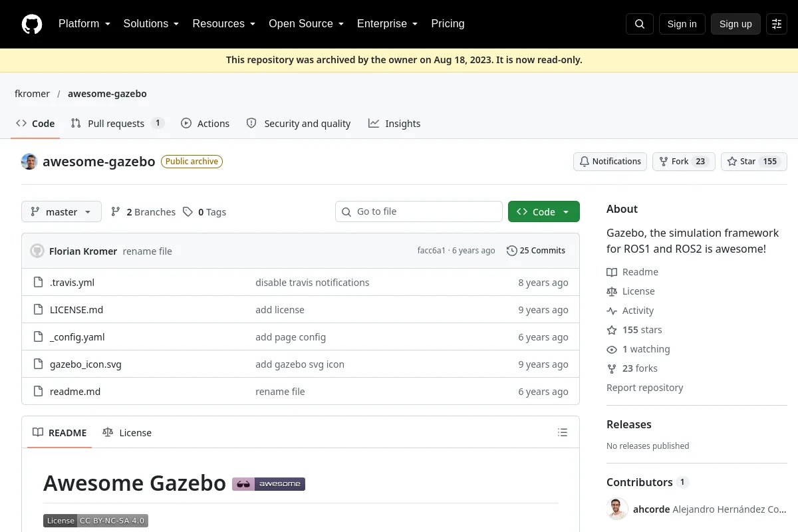Screen dimensions: 798x532
Task: Open the 25 Commits history link
Action: (536, 251)
